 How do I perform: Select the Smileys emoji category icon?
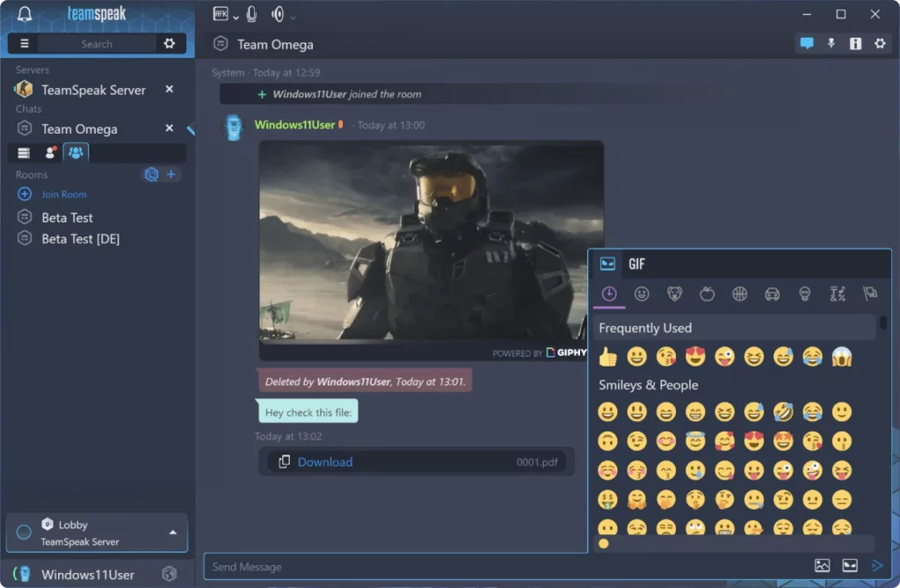642,294
